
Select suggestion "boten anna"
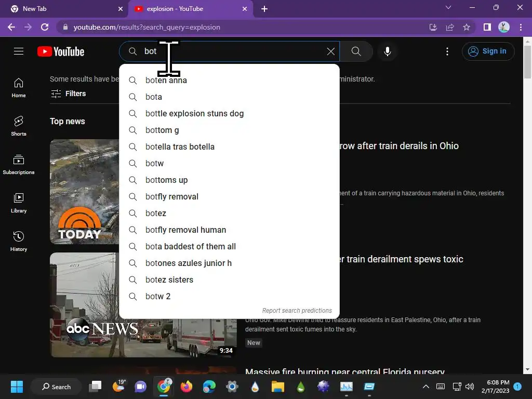pos(229,81)
